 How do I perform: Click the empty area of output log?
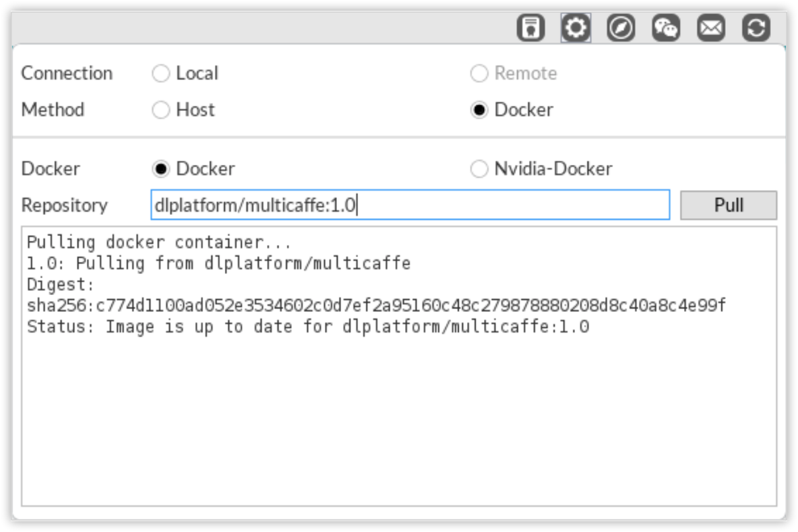click(398, 424)
